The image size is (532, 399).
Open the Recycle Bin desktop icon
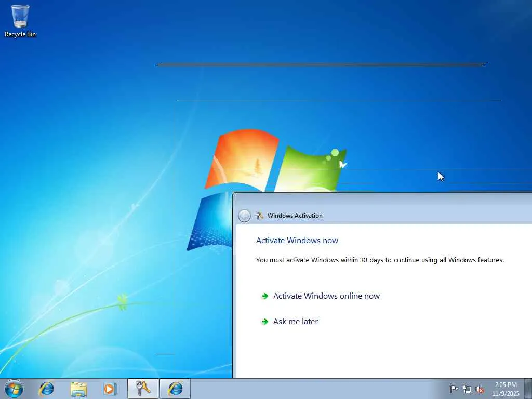pyautogui.click(x=20, y=21)
